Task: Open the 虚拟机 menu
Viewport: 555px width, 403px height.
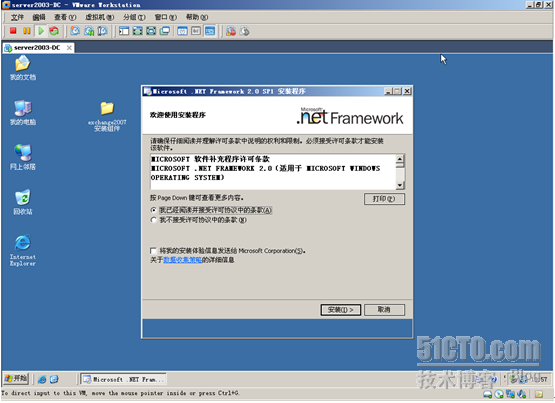Action: click(x=99, y=17)
